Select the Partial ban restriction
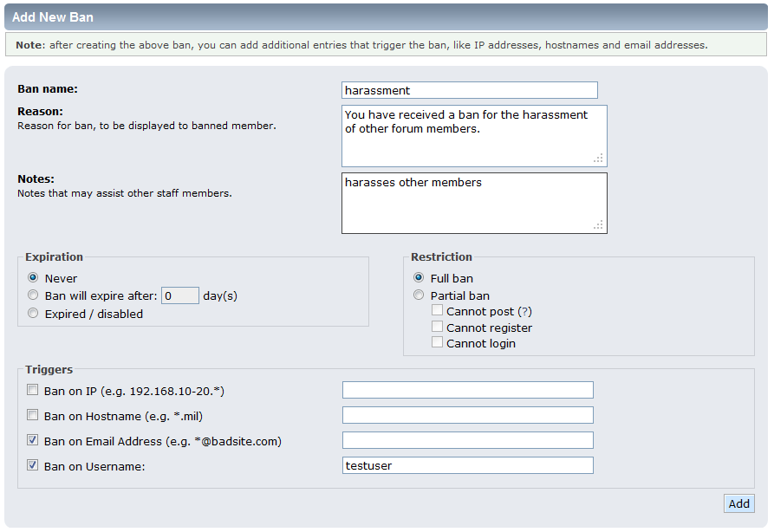 point(419,295)
